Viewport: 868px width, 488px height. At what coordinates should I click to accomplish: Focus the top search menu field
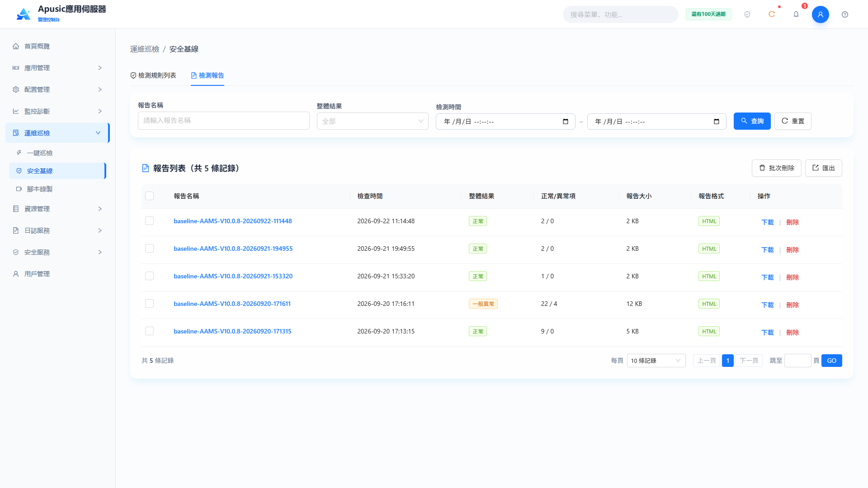pyautogui.click(x=620, y=14)
